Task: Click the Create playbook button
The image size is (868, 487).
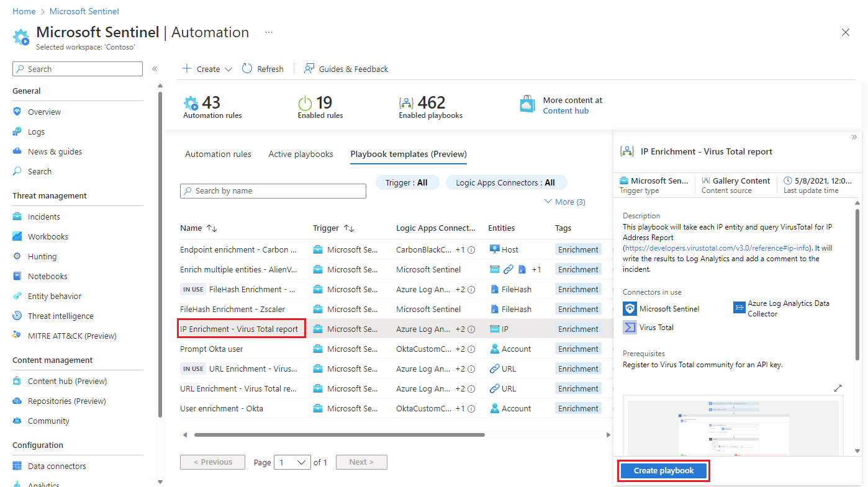Action: [664, 471]
